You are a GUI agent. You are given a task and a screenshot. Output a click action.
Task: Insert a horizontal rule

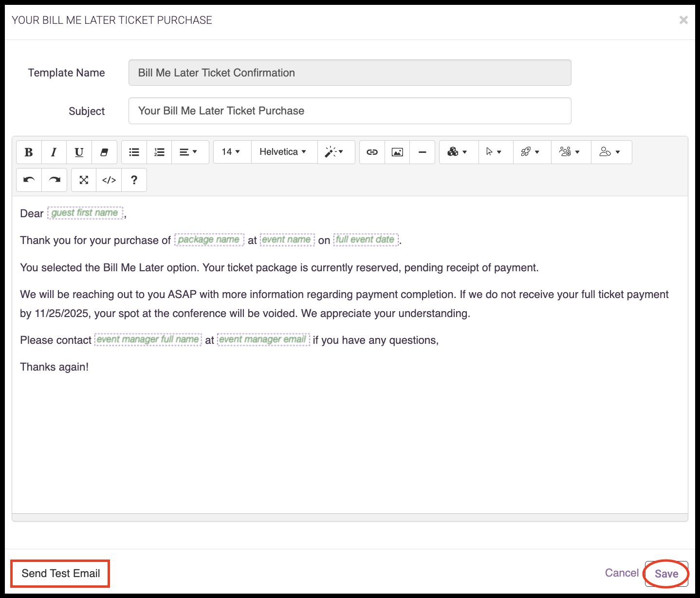(x=422, y=152)
